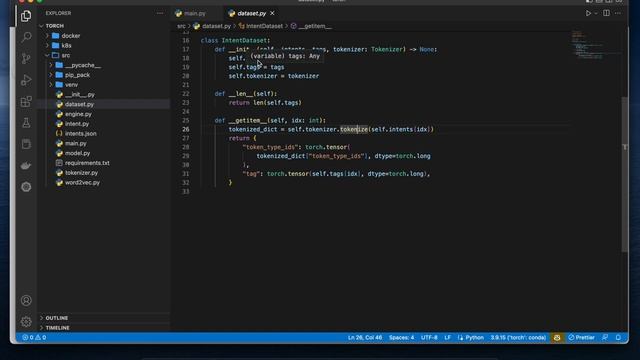Open word2vec.py file
This screenshot has width=640, height=360.
(x=82, y=183)
